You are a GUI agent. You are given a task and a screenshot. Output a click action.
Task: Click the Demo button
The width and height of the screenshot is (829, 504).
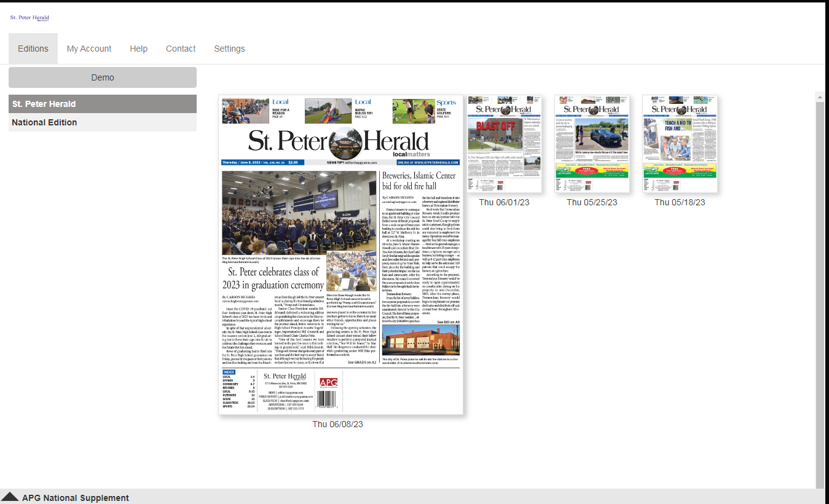click(x=102, y=77)
